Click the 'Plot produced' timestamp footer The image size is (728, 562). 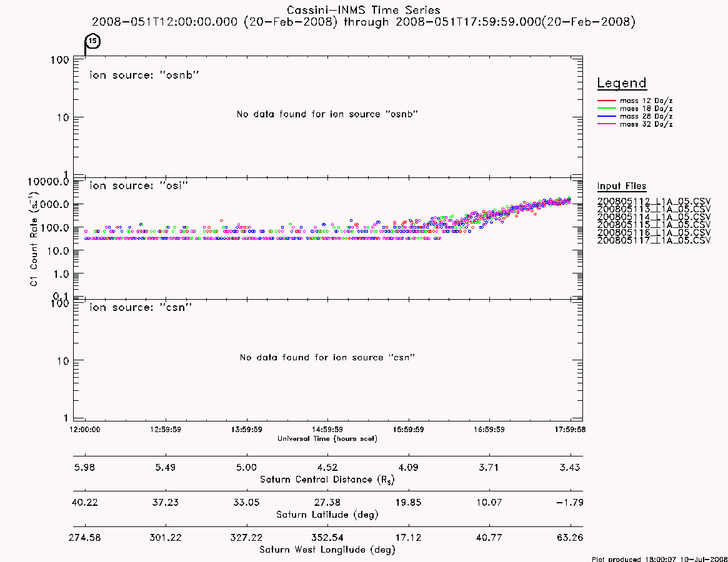pyautogui.click(x=659, y=559)
